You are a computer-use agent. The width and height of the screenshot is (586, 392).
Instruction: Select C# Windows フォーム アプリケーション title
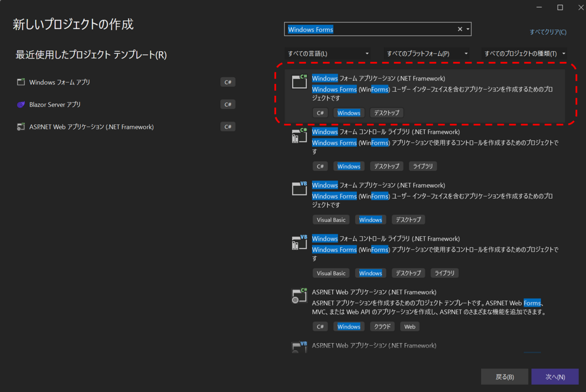point(378,79)
